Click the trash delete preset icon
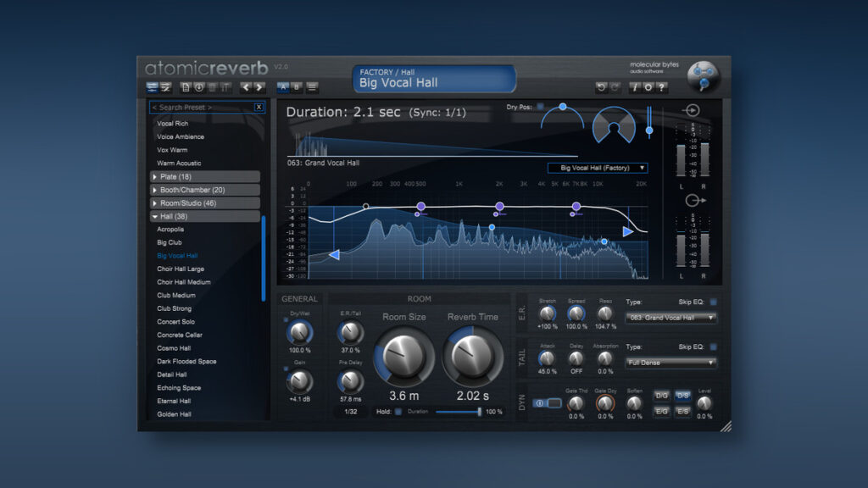The image size is (868, 488). (x=212, y=87)
